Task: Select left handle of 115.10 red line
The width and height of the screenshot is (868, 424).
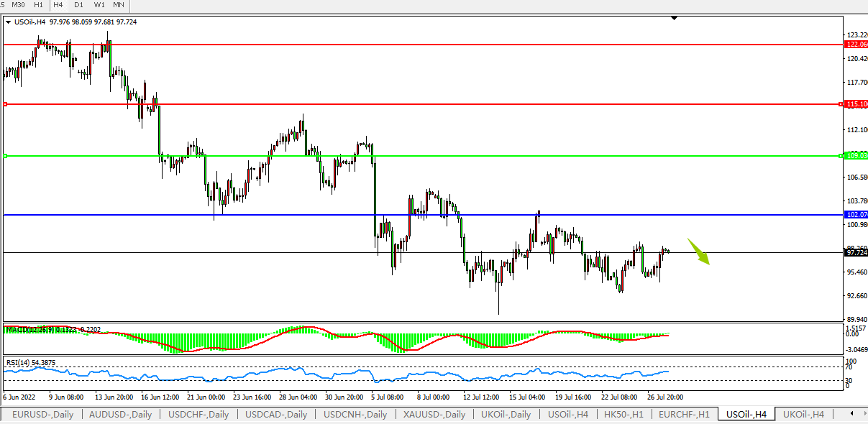Action: click(5, 104)
